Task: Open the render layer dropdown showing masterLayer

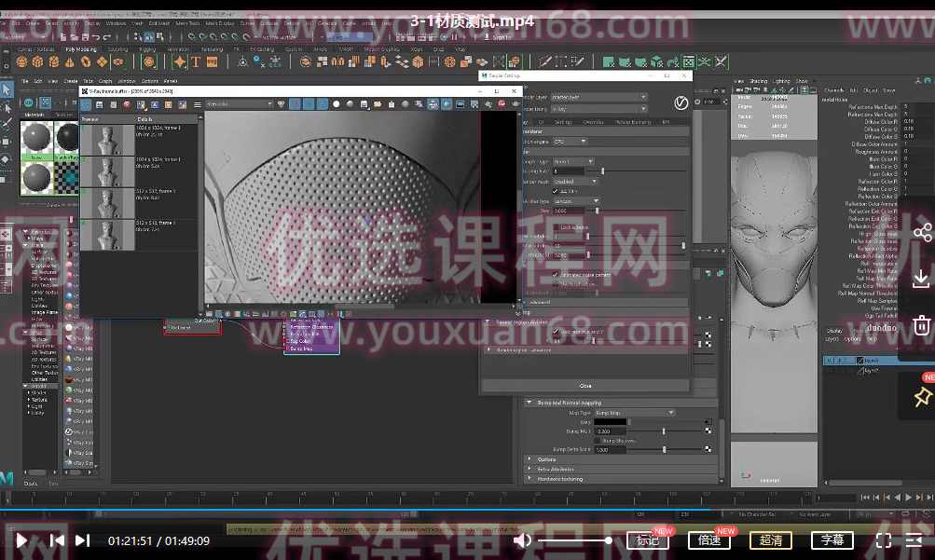Action: click(597, 96)
